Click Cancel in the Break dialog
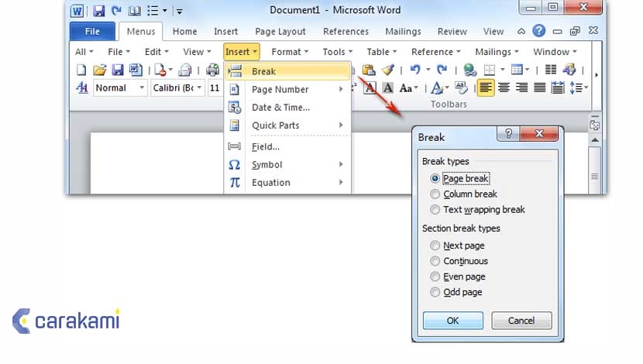Viewport: 643px width, 364px height. point(521,321)
